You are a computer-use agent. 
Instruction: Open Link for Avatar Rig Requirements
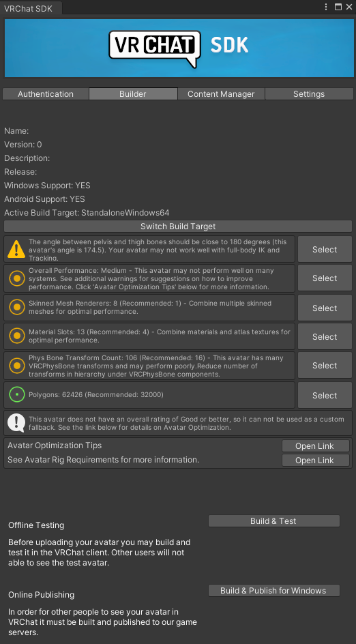tap(315, 460)
